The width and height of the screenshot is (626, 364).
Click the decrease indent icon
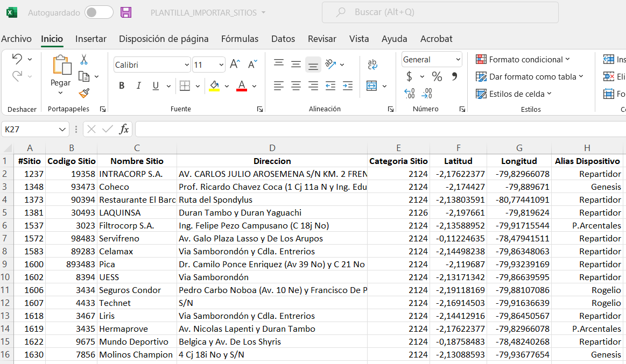pos(330,85)
